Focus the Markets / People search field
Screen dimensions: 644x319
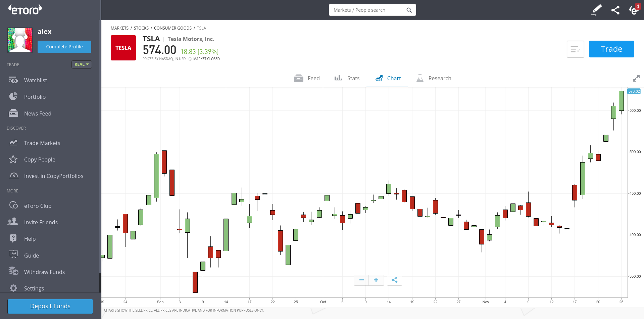(373, 10)
